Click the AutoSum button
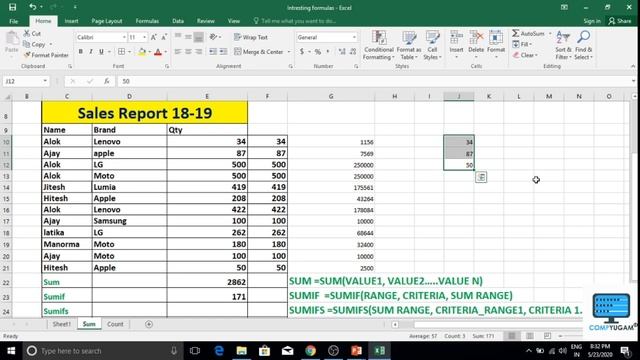The width and height of the screenshot is (640, 360). pyautogui.click(x=529, y=33)
